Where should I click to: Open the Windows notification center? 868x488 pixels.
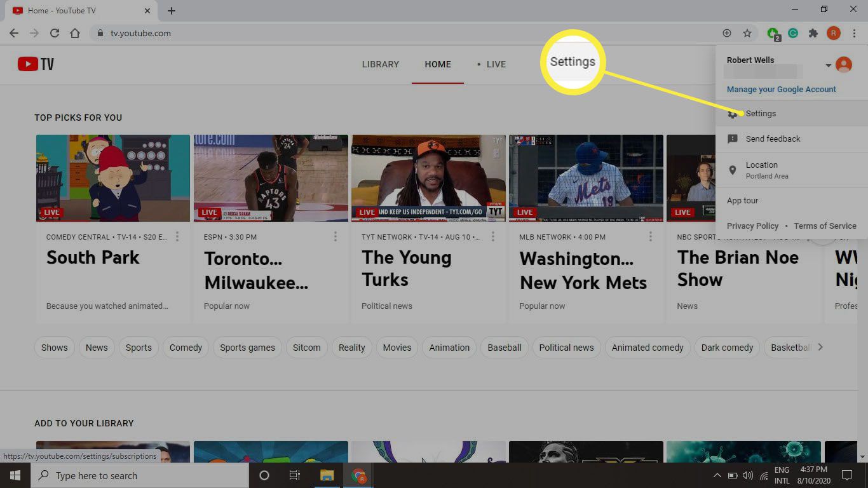(846, 475)
